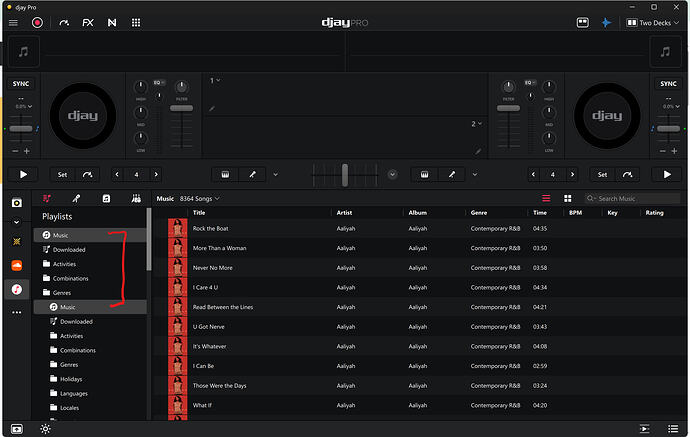Toggle the Neural Mix icon in the toolbar
The width and height of the screenshot is (690, 437).
(112, 23)
